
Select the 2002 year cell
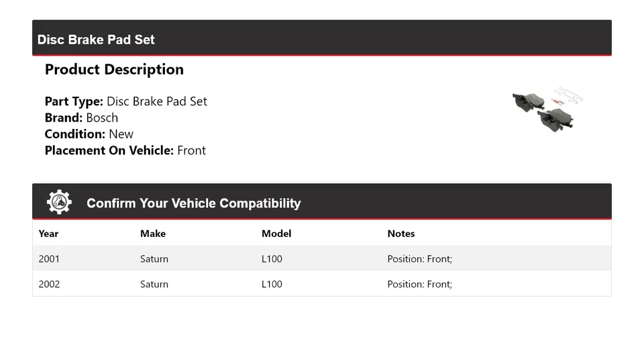click(49, 284)
